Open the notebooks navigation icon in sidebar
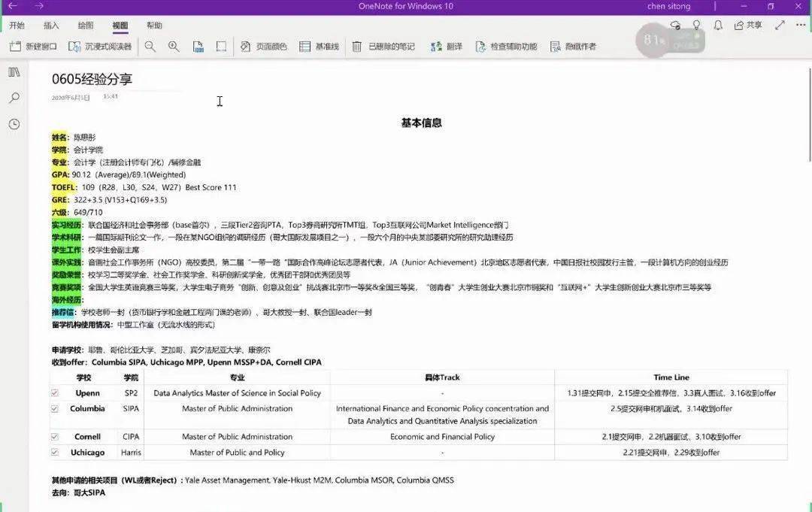Image resolution: width=812 pixels, height=512 pixels. (14, 72)
